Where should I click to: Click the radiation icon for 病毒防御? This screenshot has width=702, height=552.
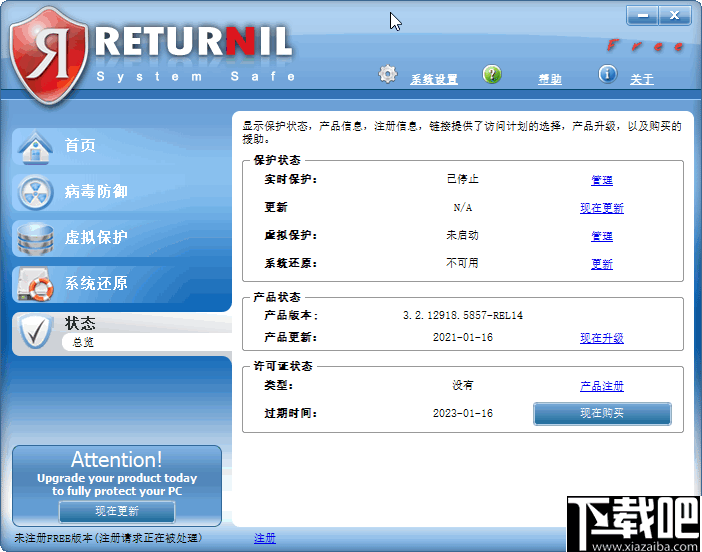pos(35,193)
